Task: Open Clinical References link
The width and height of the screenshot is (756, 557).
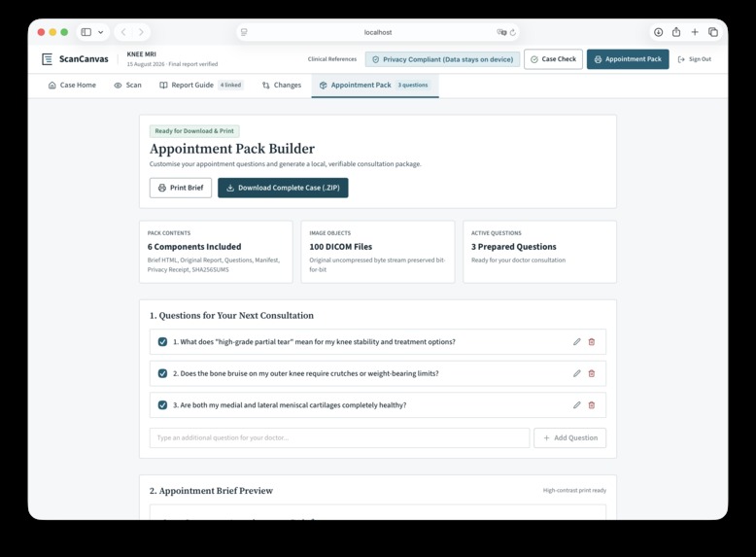Action: (x=332, y=59)
